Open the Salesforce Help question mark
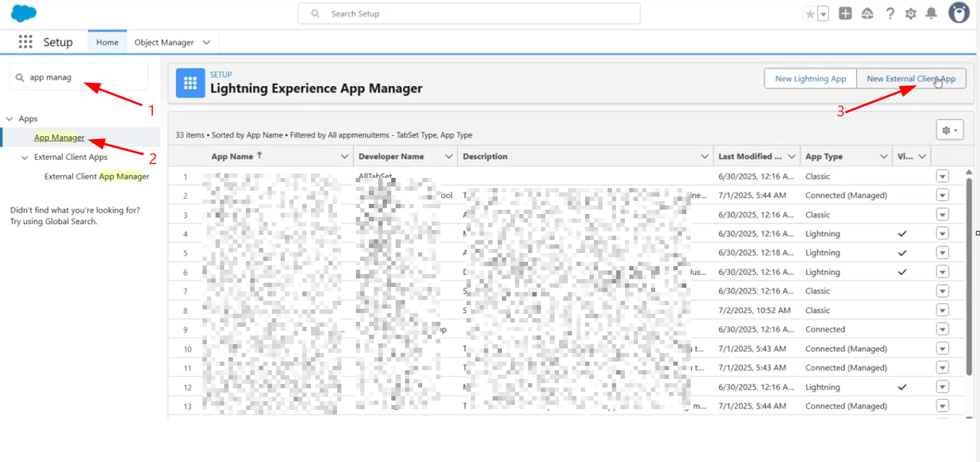 [x=890, y=14]
